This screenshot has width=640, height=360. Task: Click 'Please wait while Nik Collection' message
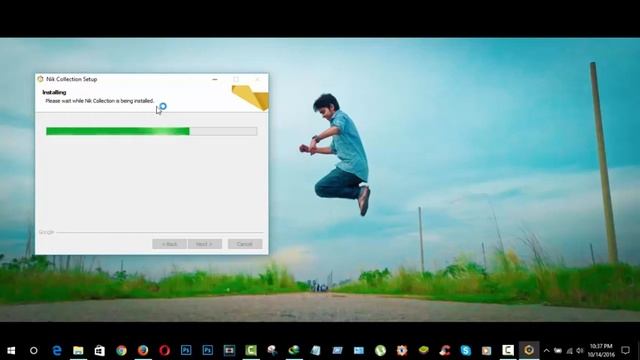coord(100,101)
